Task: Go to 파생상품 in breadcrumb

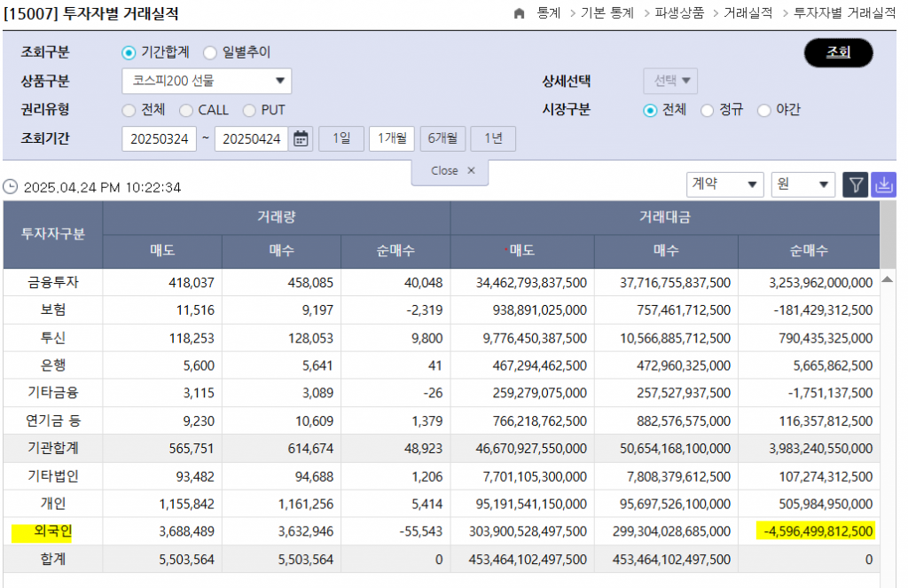Action: (x=679, y=14)
